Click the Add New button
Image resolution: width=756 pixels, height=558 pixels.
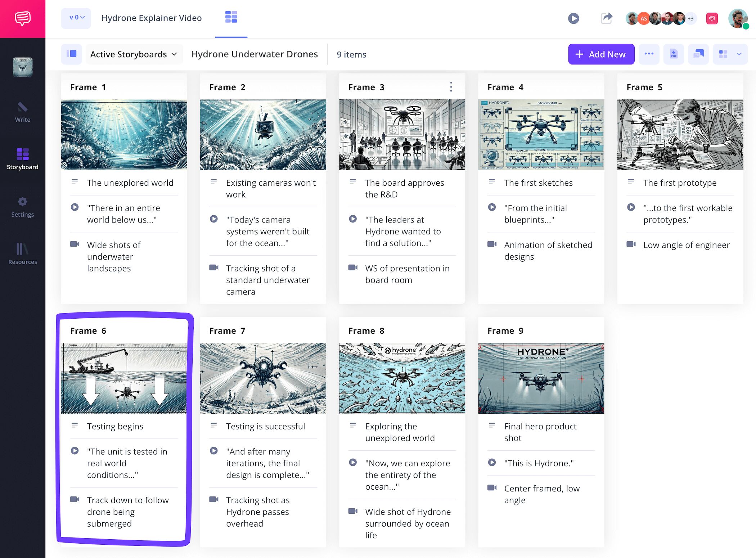click(601, 54)
